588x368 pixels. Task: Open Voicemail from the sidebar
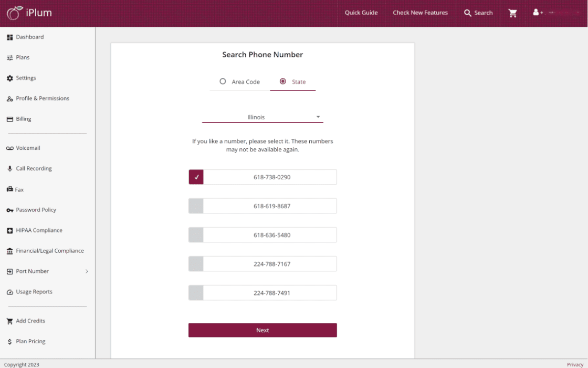pyautogui.click(x=28, y=148)
